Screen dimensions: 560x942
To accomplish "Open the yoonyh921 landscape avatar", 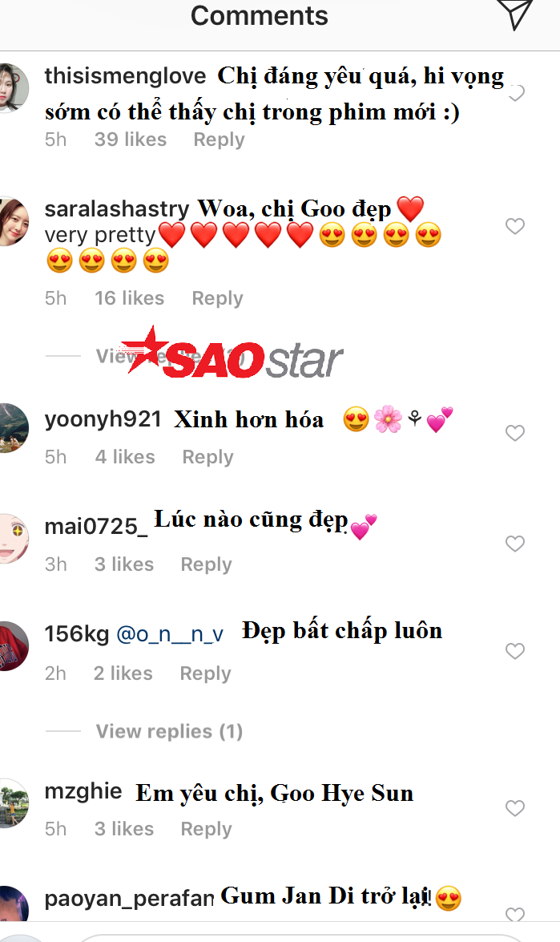I will pos(13,428).
